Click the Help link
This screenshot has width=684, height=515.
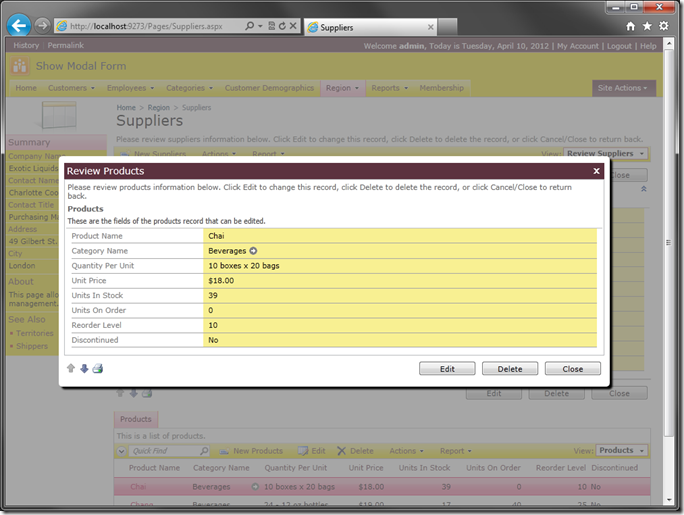click(x=648, y=46)
